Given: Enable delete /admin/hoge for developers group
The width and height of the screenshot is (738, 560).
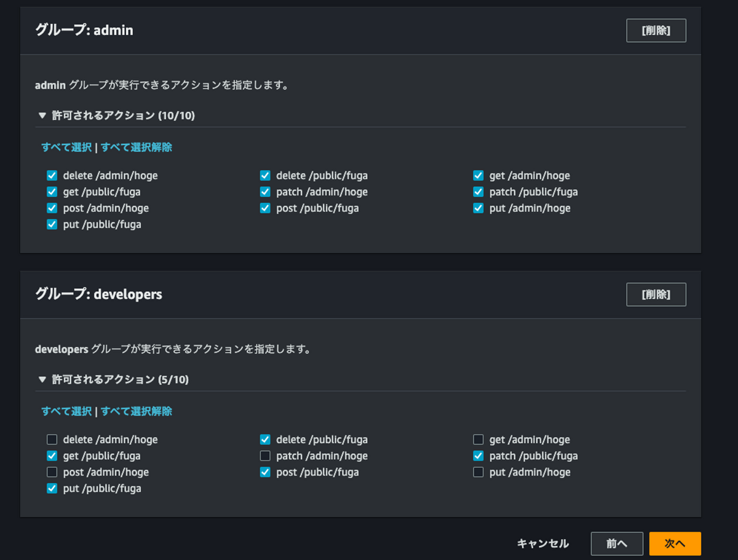Looking at the screenshot, I should (52, 440).
